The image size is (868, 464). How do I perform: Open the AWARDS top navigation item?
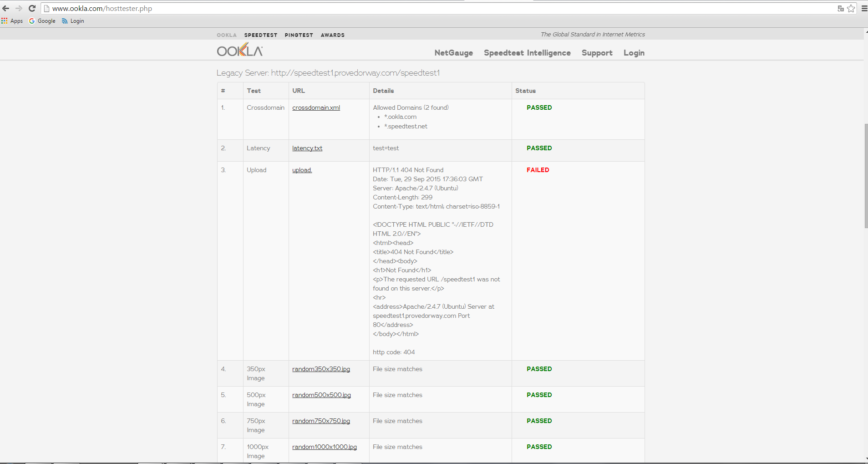point(333,35)
